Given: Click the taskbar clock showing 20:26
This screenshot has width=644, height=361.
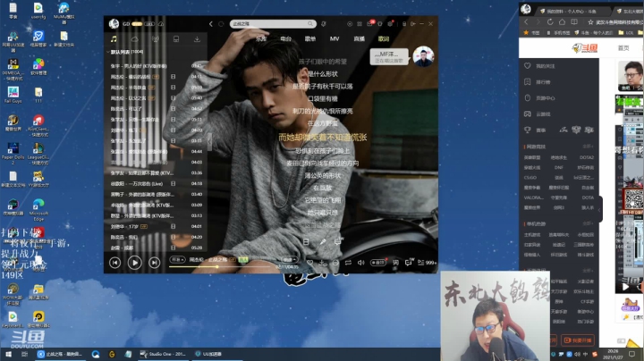Looking at the screenshot, I should pos(613,354).
